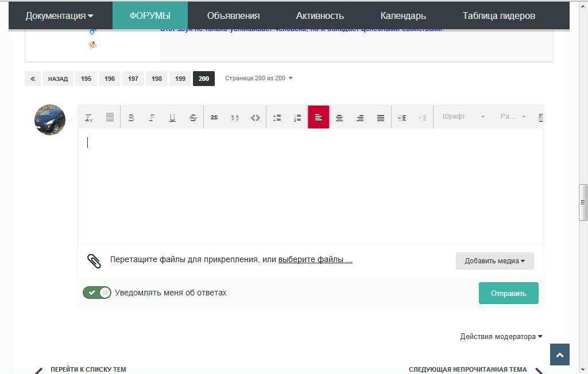The height and width of the screenshot is (374, 588).
Task: Toggle the left-align button off
Action: point(319,118)
